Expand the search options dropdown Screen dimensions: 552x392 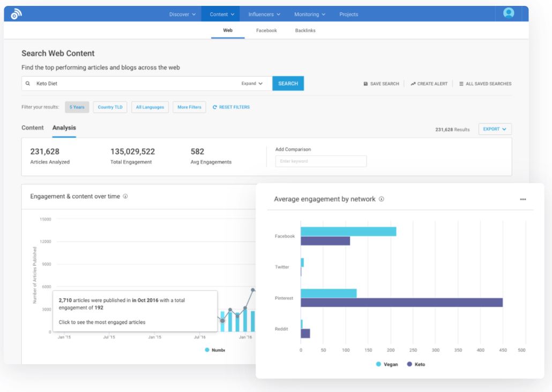tap(252, 84)
